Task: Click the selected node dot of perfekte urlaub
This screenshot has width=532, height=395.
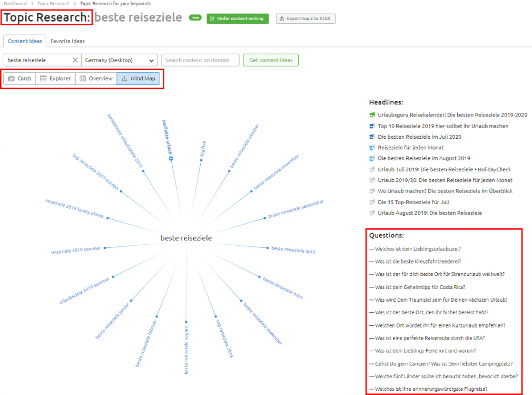Action: (171, 159)
